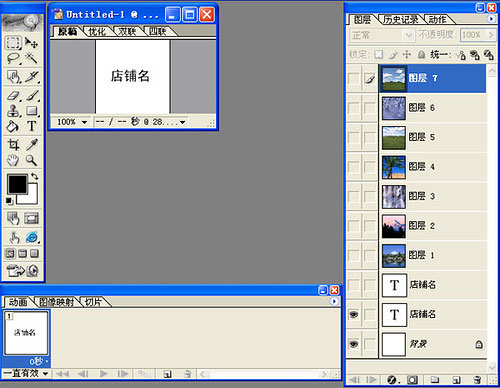Show layer 图层 4 visibility box
This screenshot has width=500, height=388.
353,167
